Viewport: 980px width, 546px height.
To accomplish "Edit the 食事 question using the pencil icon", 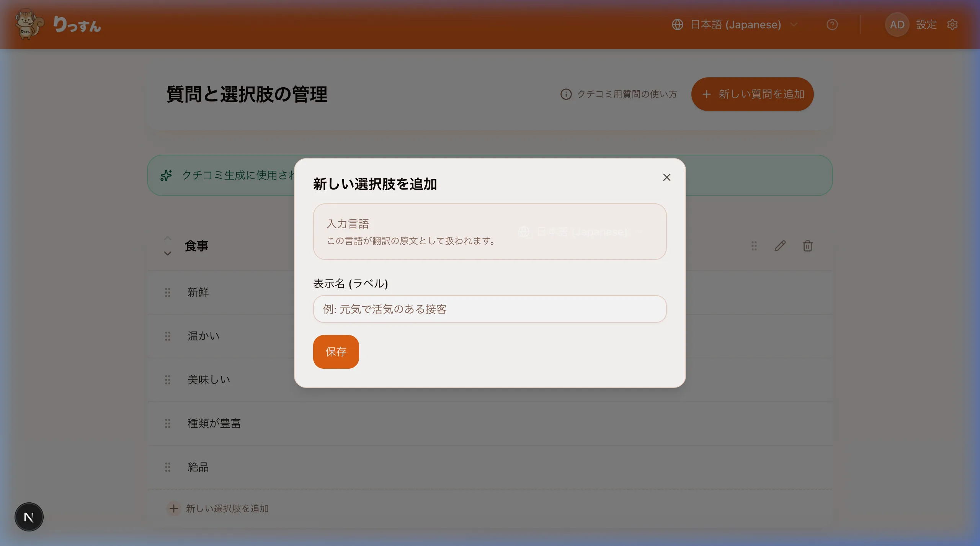I will click(780, 246).
